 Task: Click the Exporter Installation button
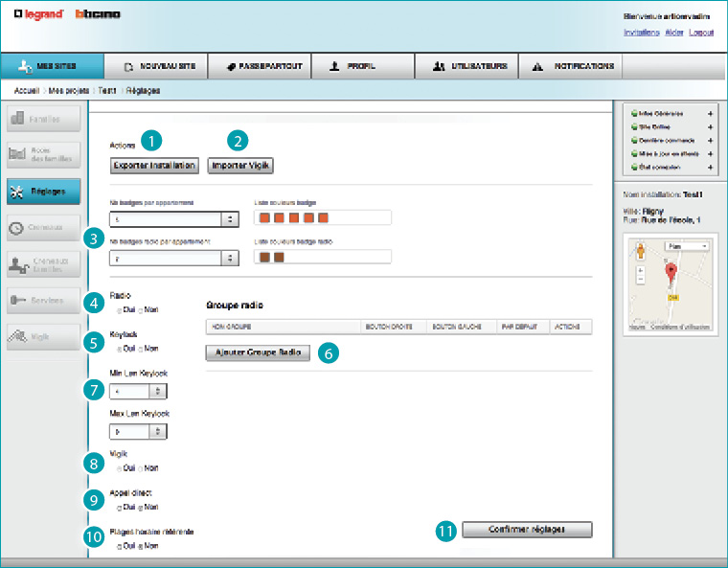pyautogui.click(x=154, y=166)
